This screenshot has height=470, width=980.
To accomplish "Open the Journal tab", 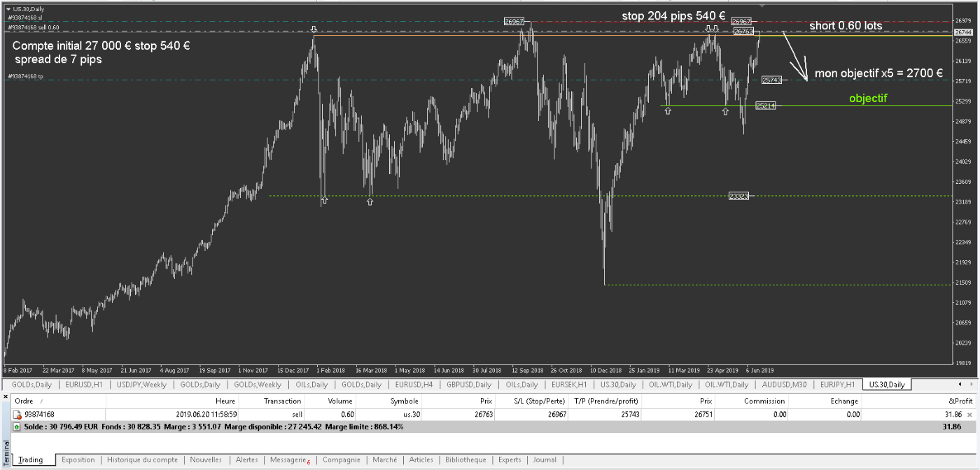I will tap(545, 460).
